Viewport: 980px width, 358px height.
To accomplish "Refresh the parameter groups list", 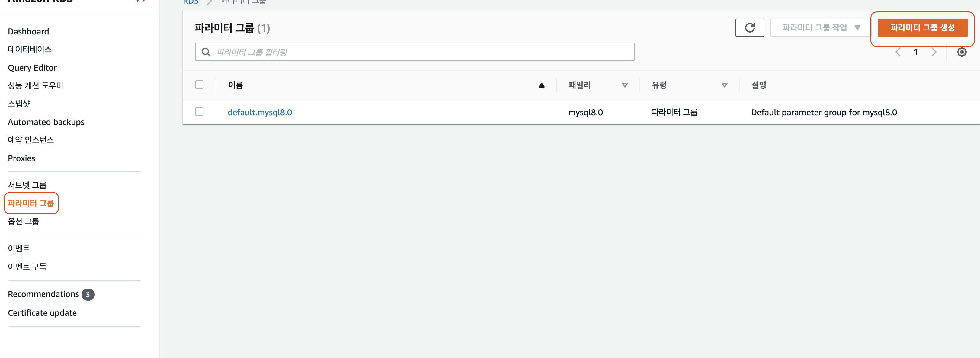I will click(750, 28).
